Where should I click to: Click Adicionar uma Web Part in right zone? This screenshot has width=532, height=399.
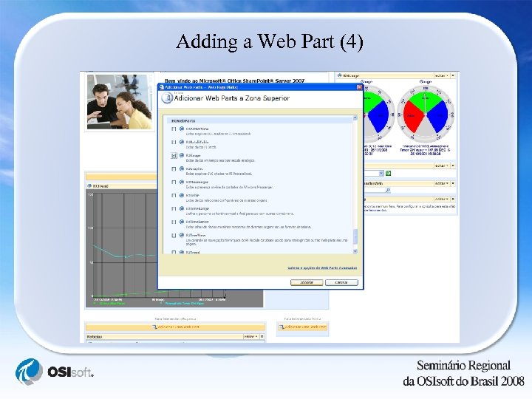click(x=302, y=327)
